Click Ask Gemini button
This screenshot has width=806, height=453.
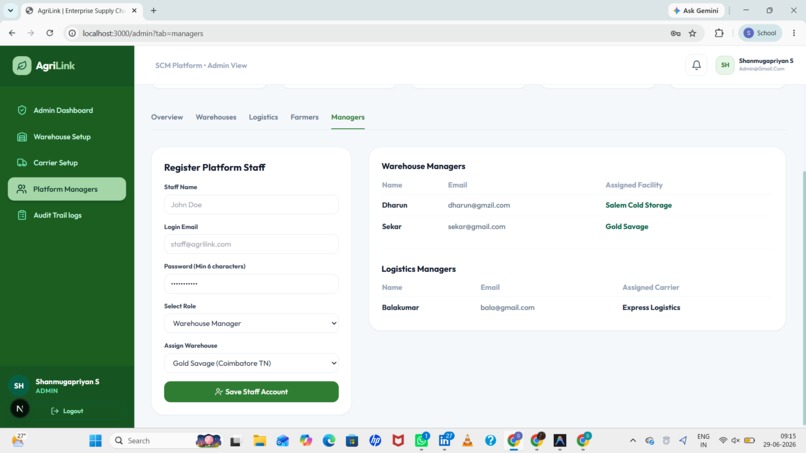click(x=696, y=10)
